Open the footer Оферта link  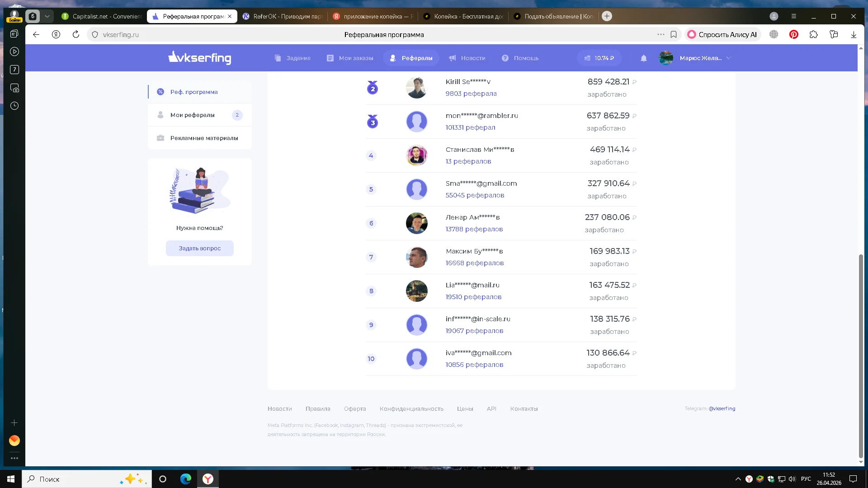(355, 408)
